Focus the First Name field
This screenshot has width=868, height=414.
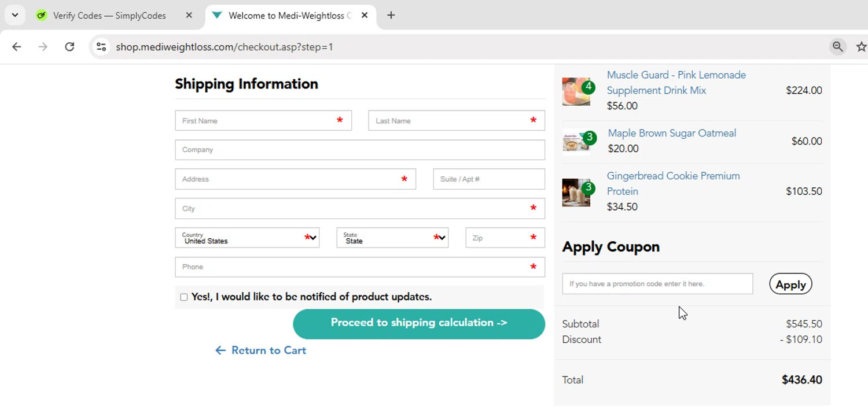pos(263,120)
